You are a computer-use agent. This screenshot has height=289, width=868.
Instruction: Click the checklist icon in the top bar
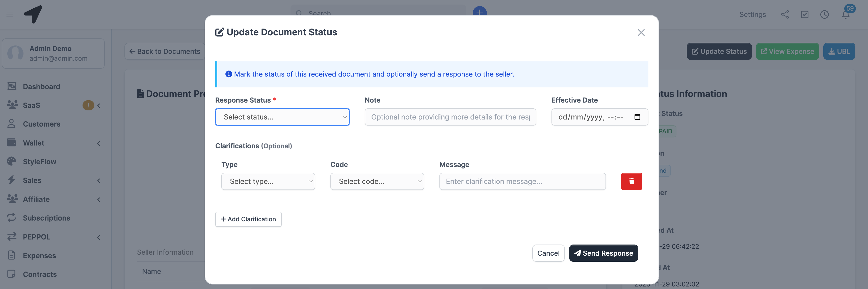tap(805, 14)
